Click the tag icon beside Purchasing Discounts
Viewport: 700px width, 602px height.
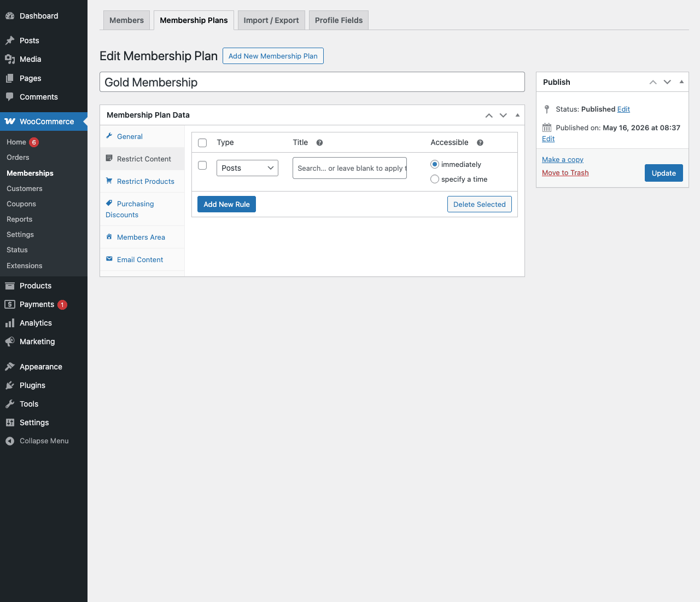(x=109, y=203)
